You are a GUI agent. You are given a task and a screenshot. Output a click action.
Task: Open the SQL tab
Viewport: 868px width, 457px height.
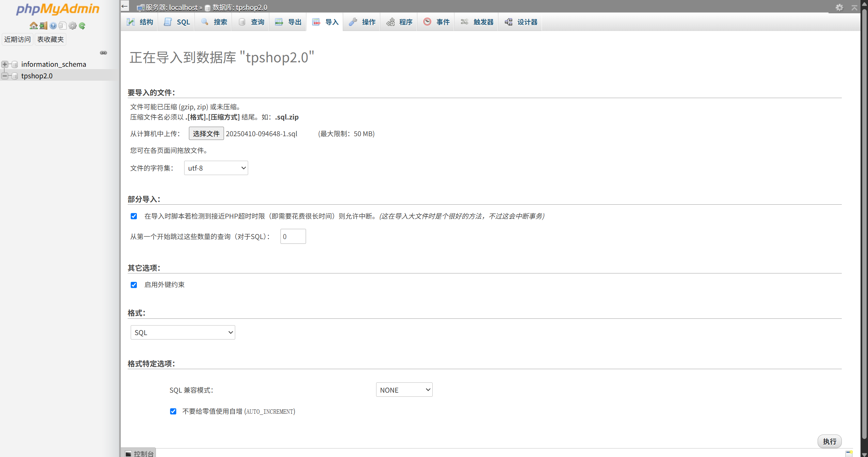coord(177,22)
